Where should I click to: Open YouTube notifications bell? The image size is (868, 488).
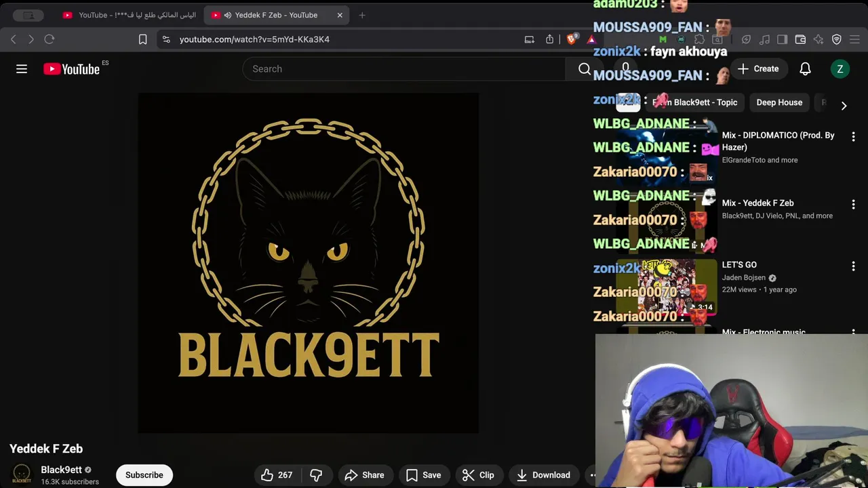(x=805, y=68)
